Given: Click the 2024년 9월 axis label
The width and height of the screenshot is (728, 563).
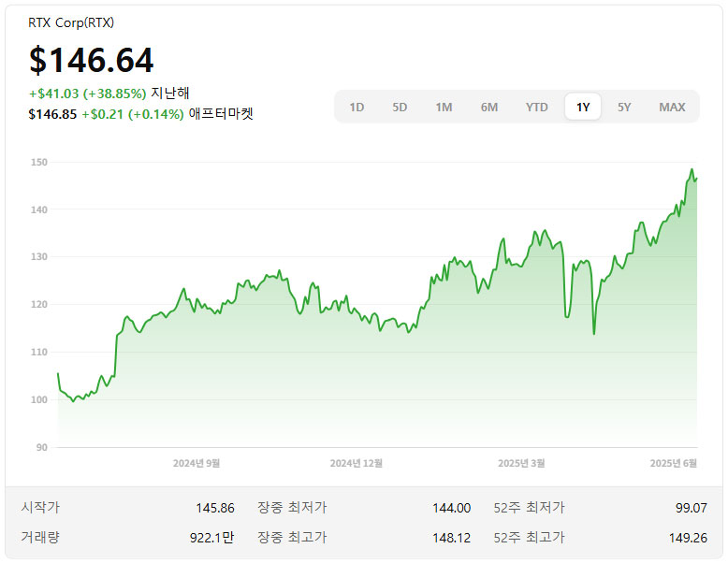Looking at the screenshot, I should click(x=197, y=463).
